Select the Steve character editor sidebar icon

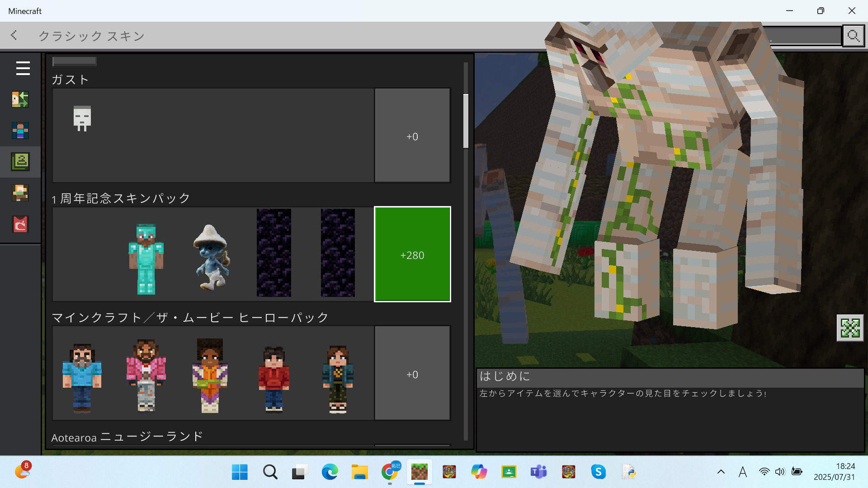[20, 131]
